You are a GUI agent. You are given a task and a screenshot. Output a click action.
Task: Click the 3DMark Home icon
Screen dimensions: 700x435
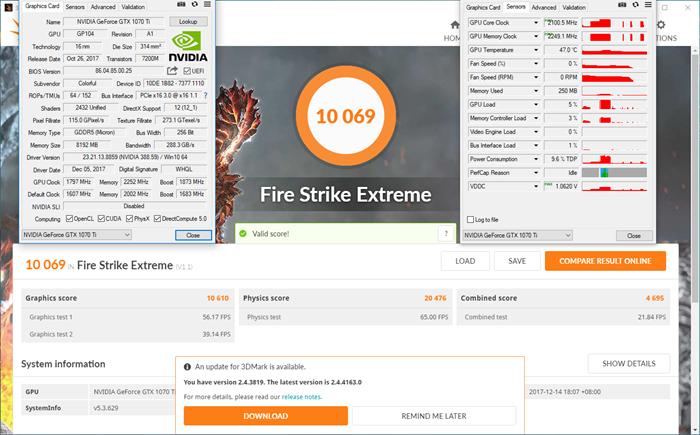pyautogui.click(x=455, y=25)
